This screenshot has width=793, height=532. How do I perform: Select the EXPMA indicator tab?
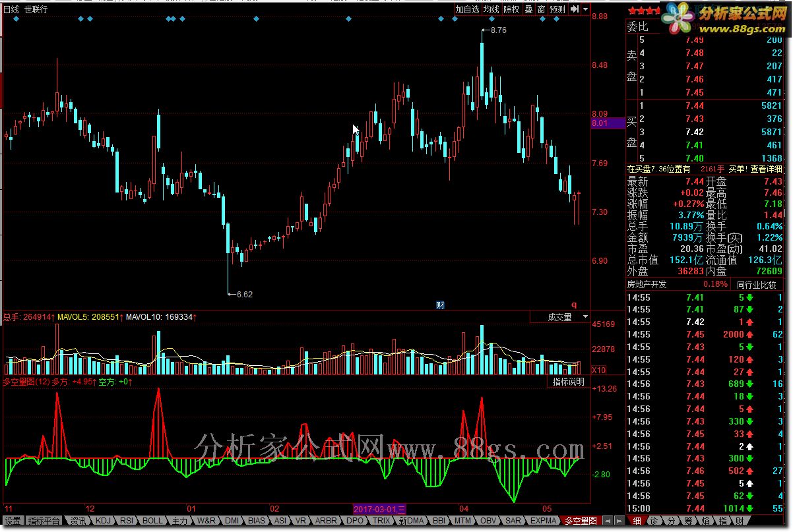coord(544,521)
